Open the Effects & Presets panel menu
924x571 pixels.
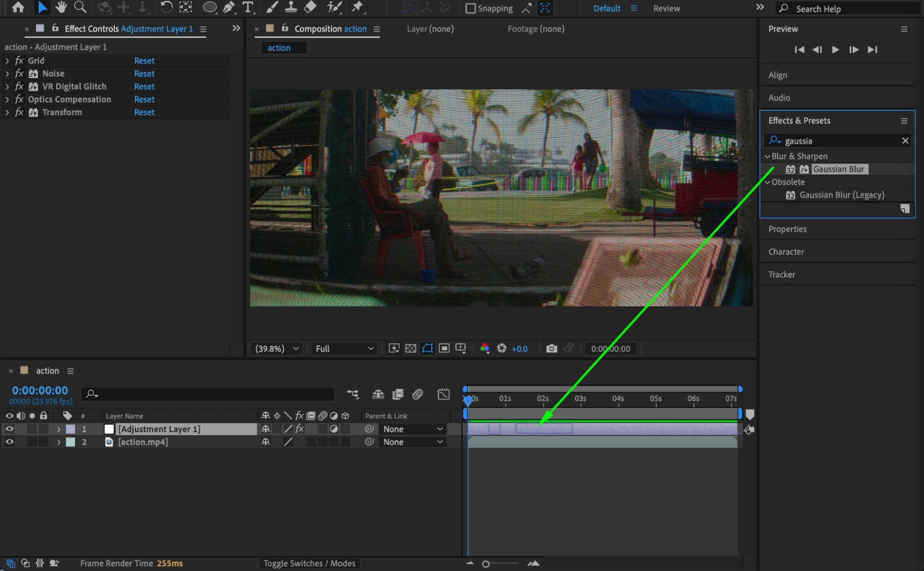(x=904, y=121)
